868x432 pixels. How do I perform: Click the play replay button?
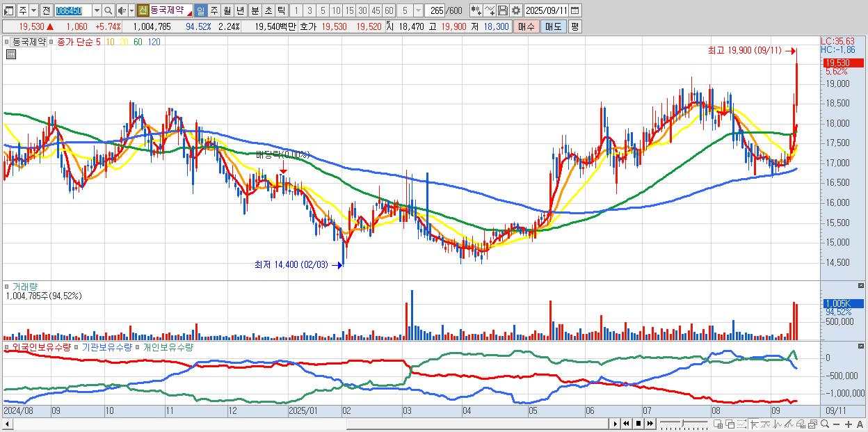pos(616,424)
